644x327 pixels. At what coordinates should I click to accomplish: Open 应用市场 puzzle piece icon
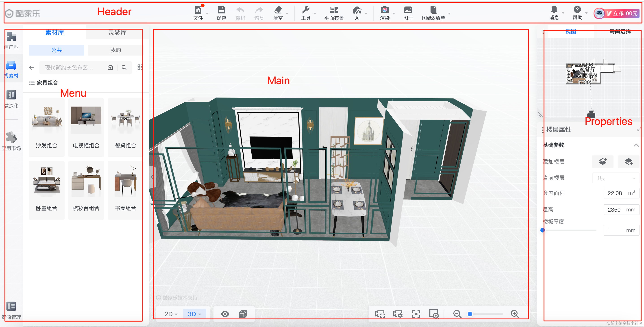tap(11, 137)
